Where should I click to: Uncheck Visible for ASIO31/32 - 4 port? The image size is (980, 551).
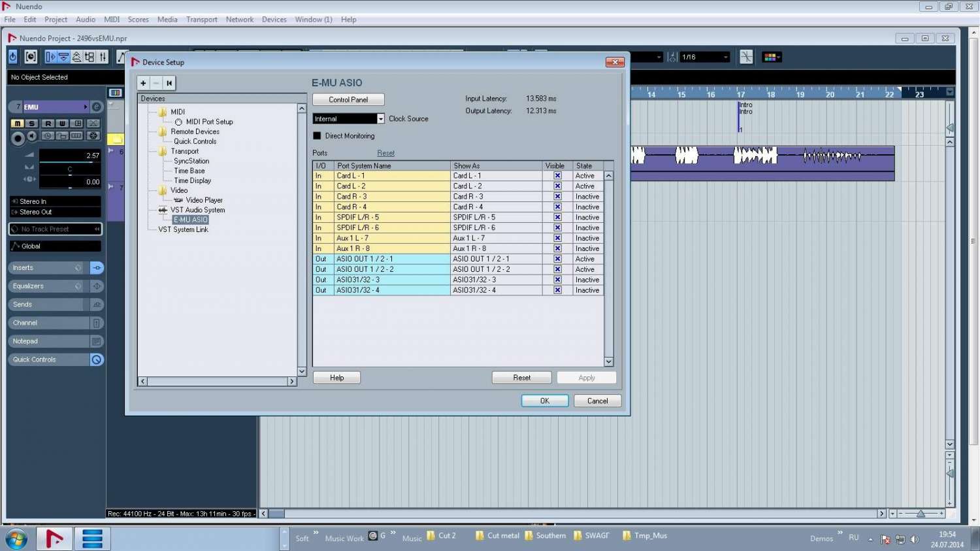[x=557, y=290]
